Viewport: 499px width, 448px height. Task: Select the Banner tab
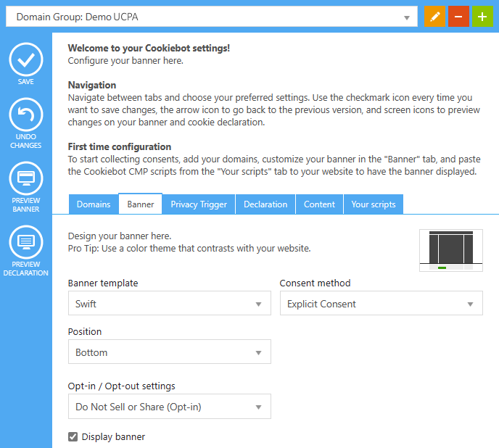141,204
